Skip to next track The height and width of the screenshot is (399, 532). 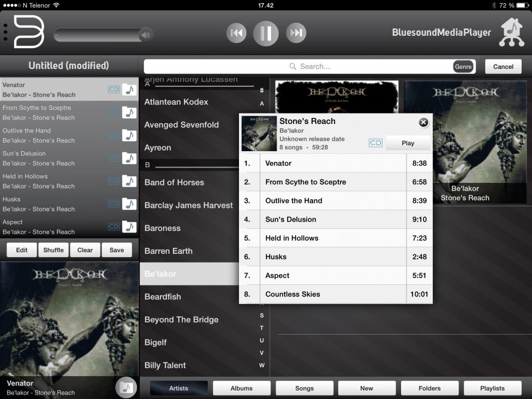[296, 33]
